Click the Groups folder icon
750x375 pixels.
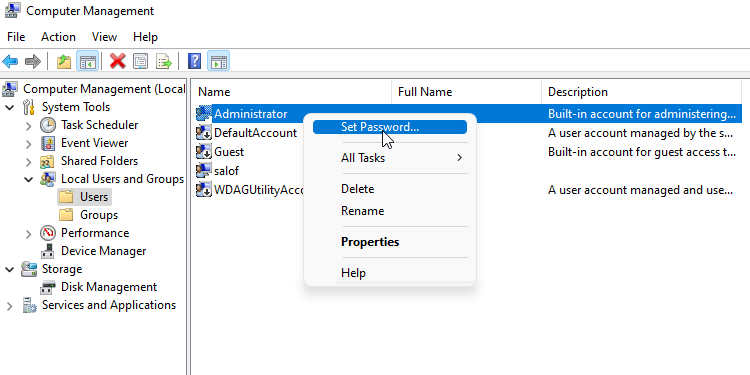point(66,215)
